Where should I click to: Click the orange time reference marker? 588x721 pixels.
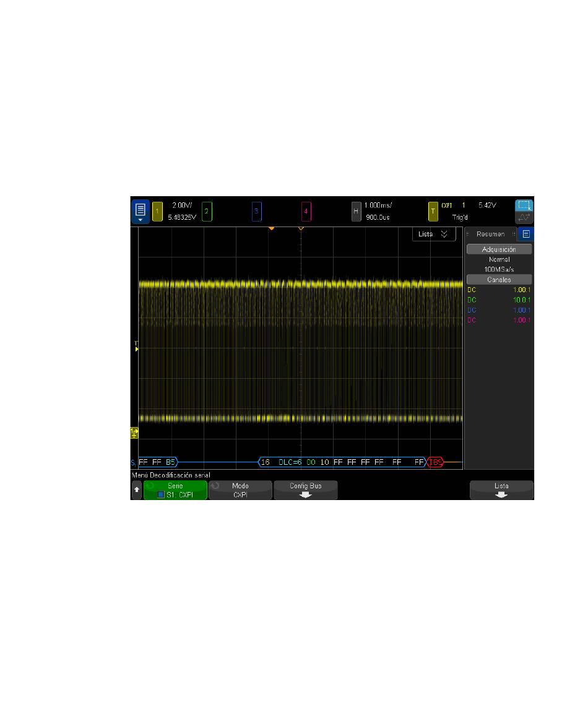coord(271,228)
